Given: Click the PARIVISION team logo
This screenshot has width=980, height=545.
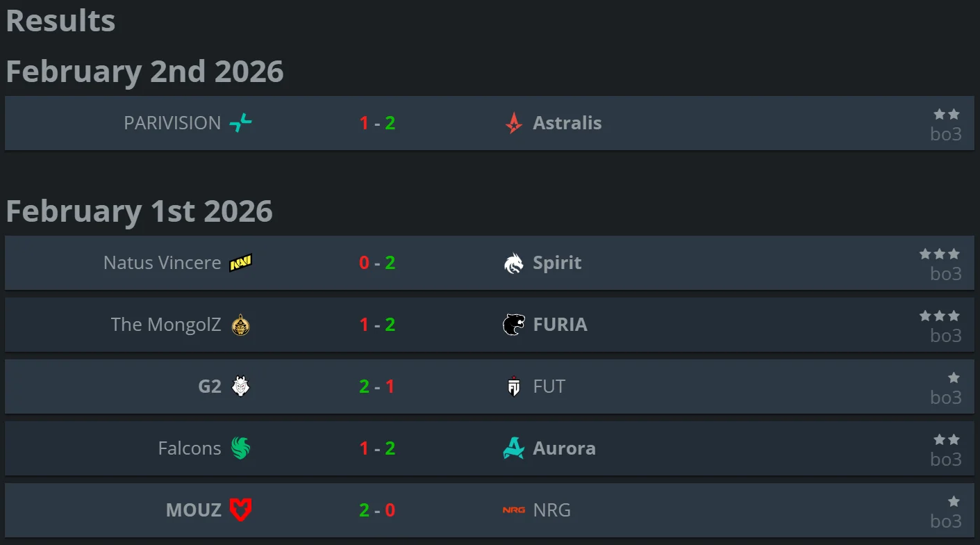Looking at the screenshot, I should (240, 123).
